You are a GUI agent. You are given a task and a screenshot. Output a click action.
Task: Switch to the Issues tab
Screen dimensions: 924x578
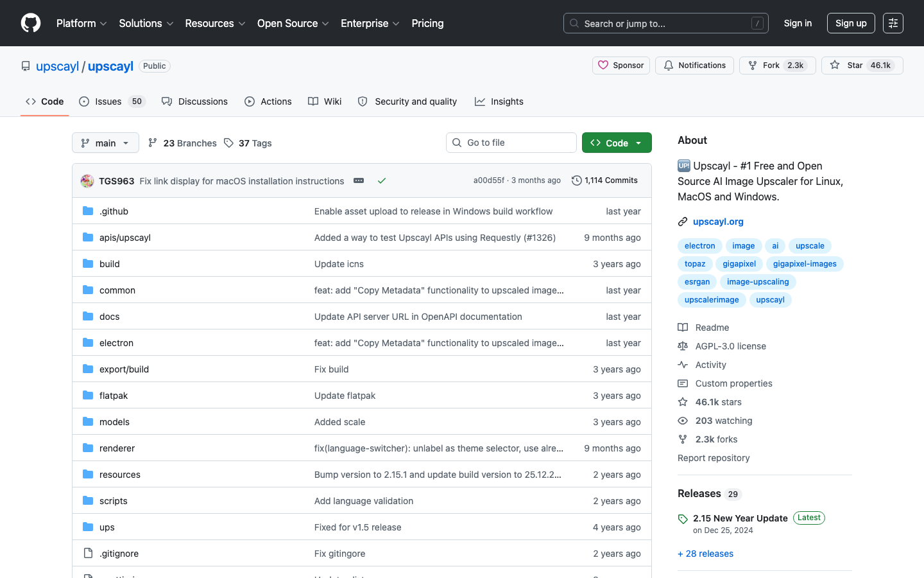(112, 101)
